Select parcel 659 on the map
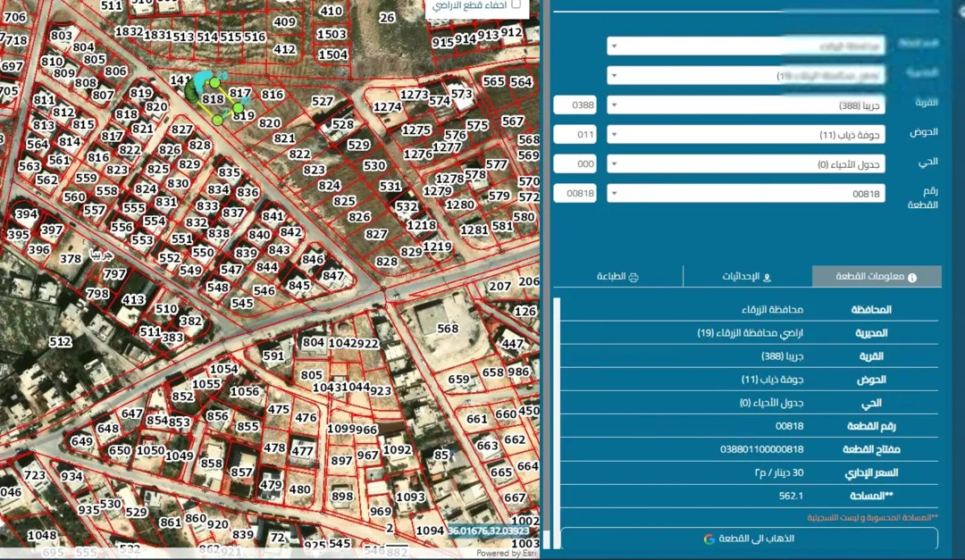The image size is (965, 560). [x=459, y=379]
